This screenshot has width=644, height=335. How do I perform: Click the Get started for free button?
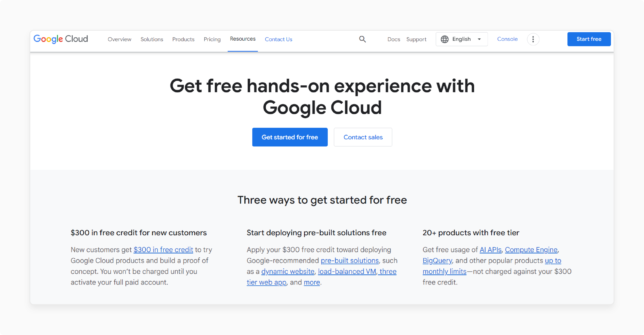290,137
